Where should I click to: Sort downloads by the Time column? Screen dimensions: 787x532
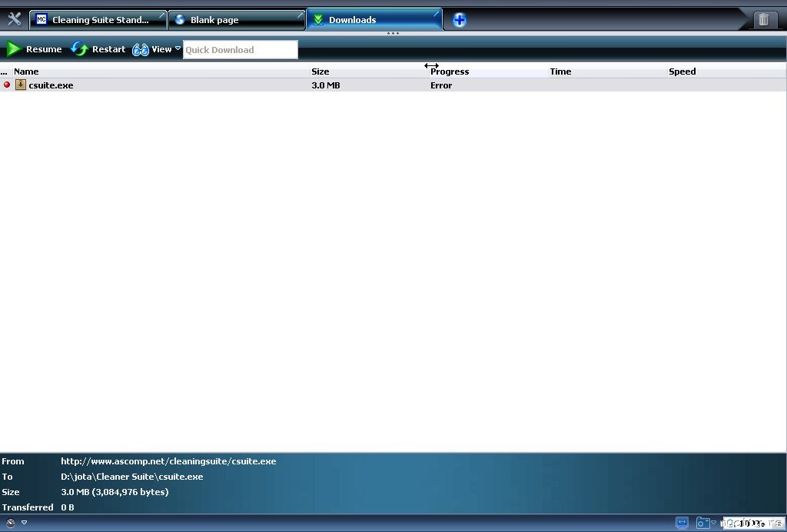[607, 71]
